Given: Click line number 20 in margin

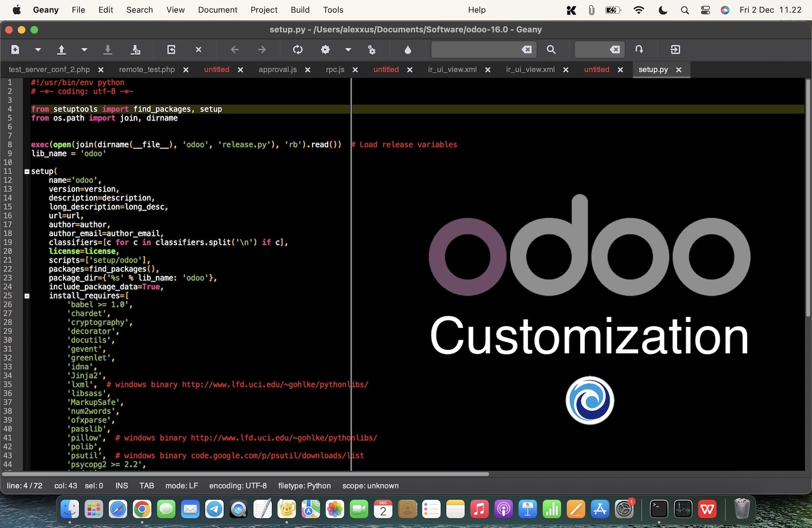Looking at the screenshot, I should [8, 251].
